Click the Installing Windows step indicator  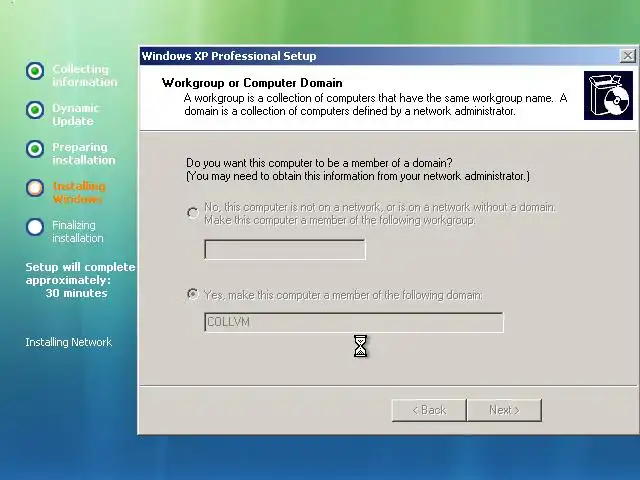35,188
